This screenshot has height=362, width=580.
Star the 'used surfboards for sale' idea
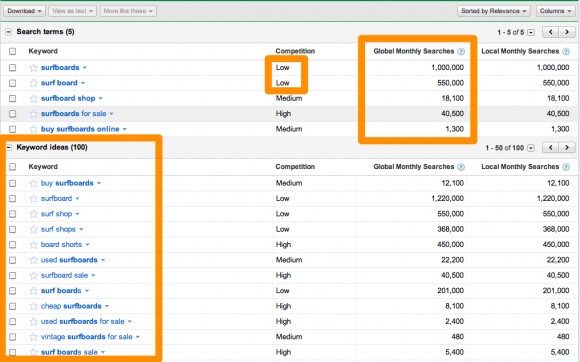point(34,321)
